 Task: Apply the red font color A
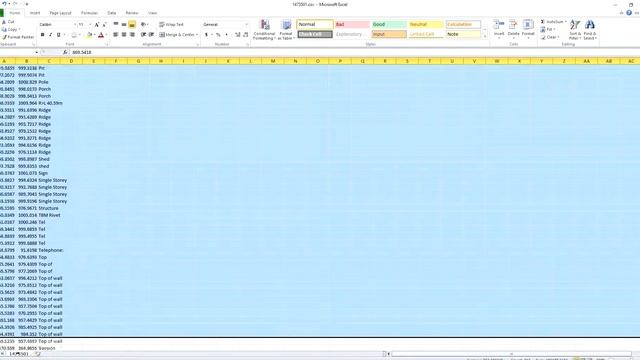(101, 35)
